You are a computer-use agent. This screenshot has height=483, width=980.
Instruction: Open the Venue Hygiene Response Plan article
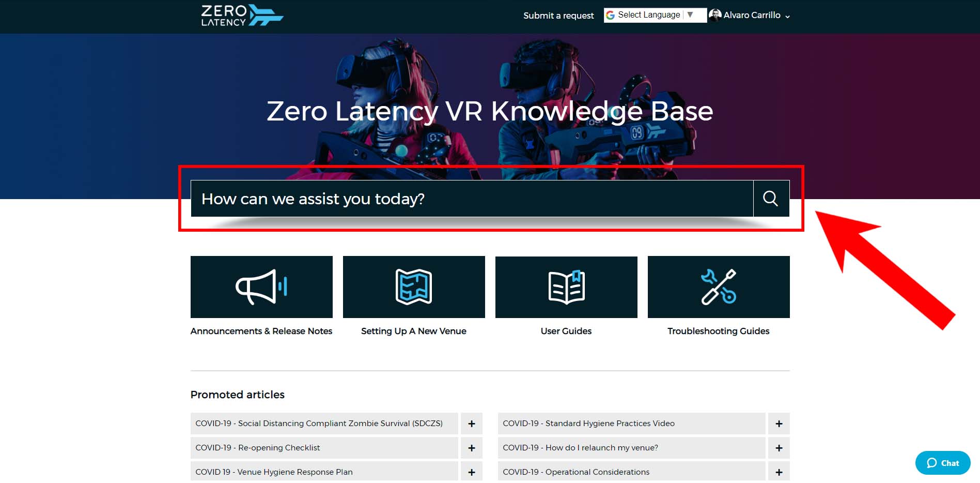click(x=324, y=472)
